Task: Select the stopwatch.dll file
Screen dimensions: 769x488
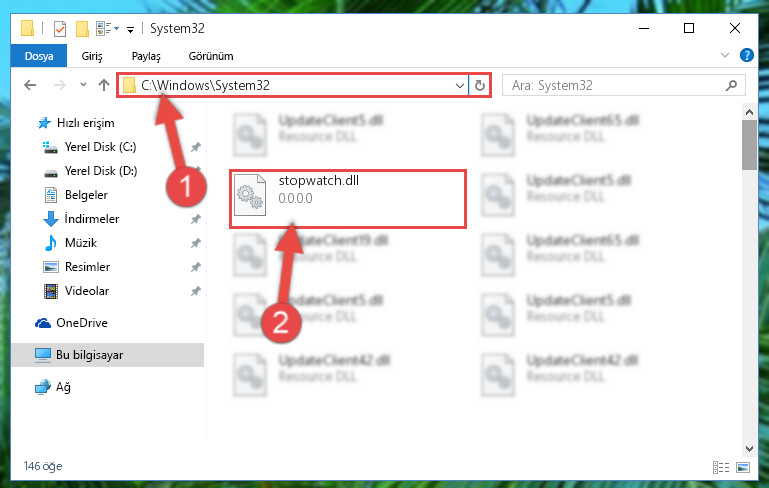Action: pyautogui.click(x=347, y=199)
